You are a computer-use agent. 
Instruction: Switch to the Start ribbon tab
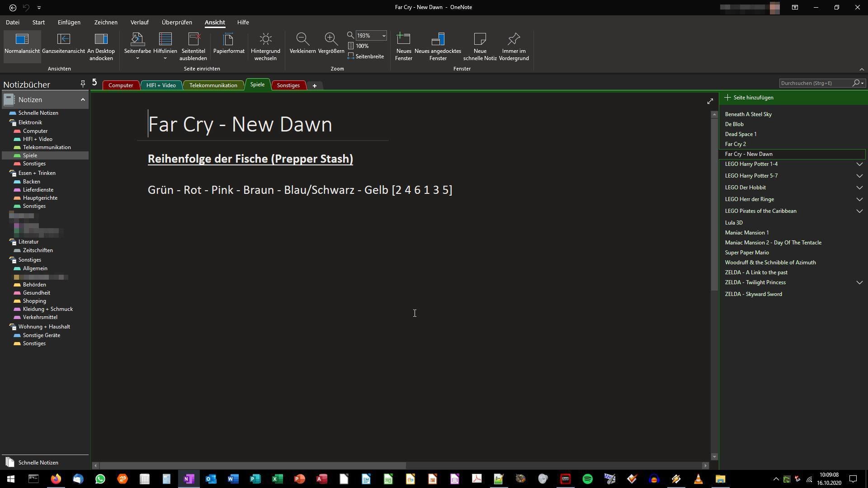point(38,22)
